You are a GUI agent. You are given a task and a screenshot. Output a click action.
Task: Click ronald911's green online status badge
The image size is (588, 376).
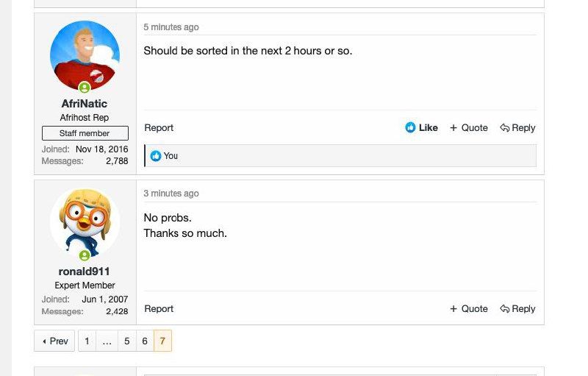[85, 255]
